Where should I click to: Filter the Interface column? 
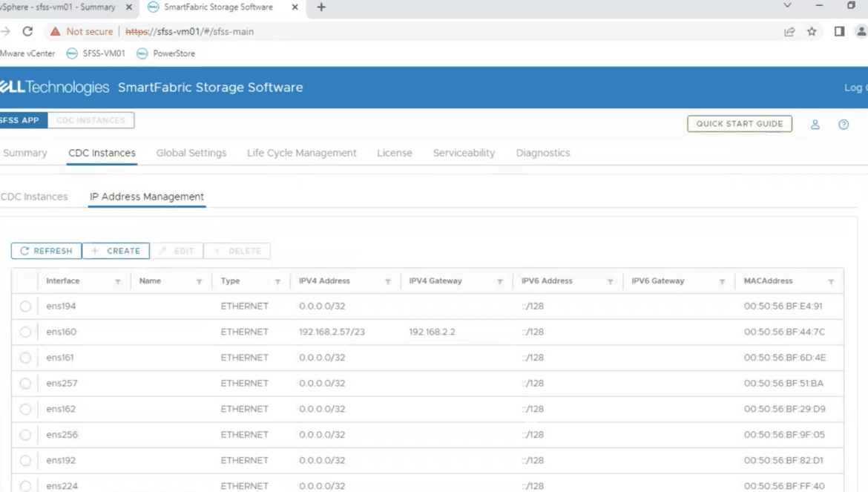[x=117, y=282]
